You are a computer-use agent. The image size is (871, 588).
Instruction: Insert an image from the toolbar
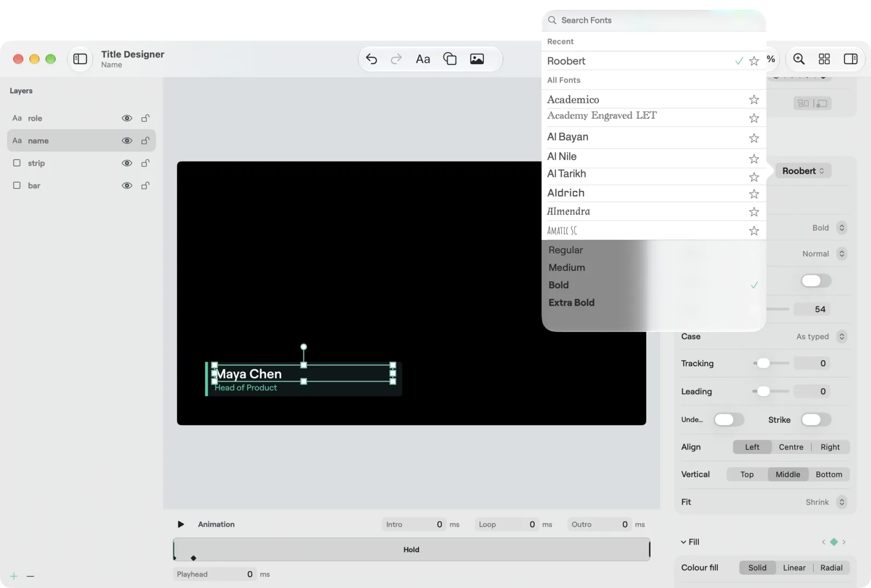tap(477, 59)
